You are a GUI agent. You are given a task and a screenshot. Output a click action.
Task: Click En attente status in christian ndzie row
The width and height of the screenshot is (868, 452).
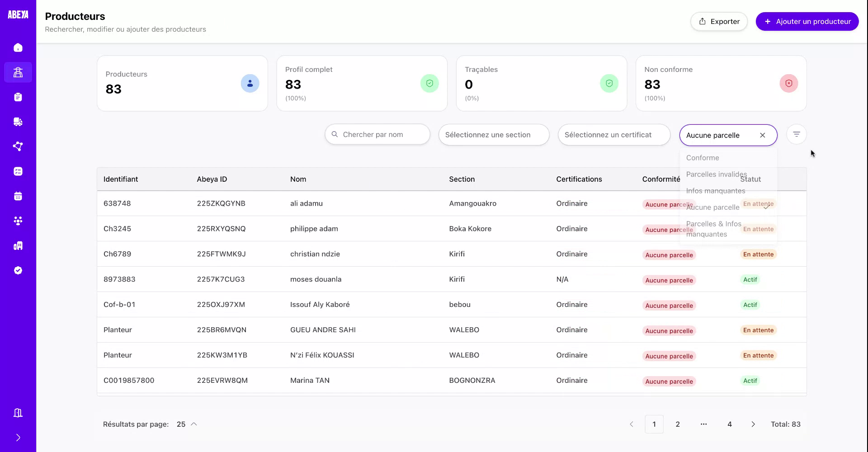click(759, 254)
